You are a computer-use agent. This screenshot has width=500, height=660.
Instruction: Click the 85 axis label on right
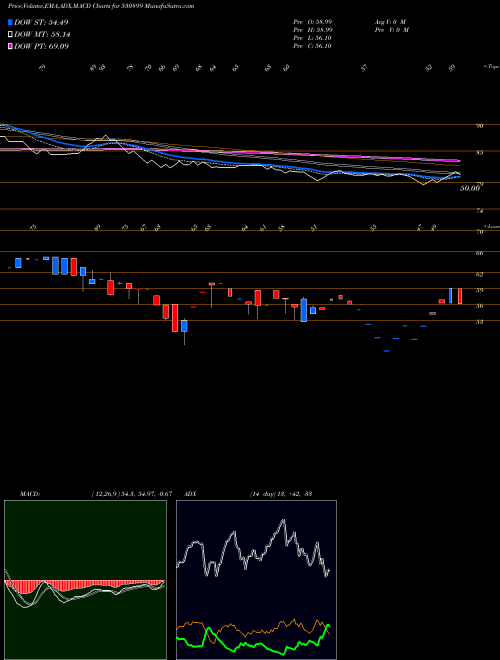[x=480, y=153]
